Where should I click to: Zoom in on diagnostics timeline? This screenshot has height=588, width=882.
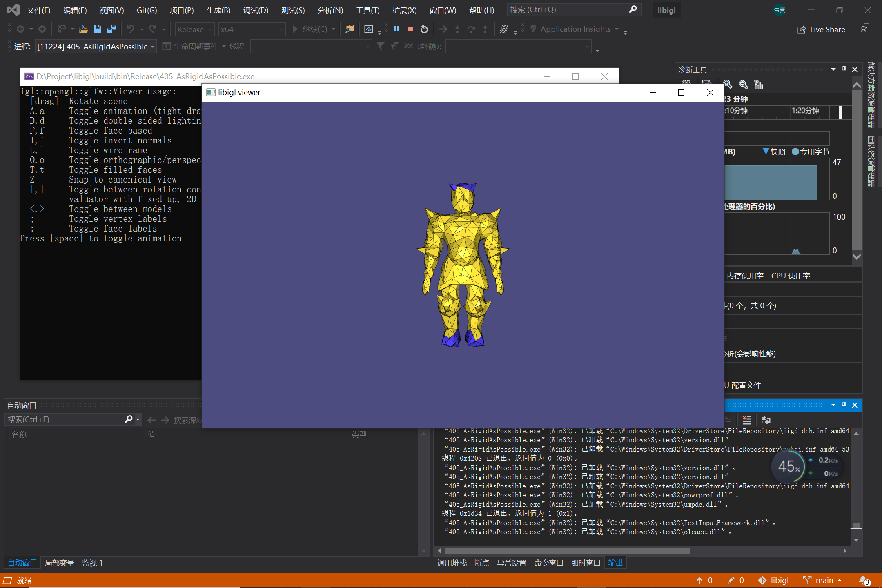point(728,84)
